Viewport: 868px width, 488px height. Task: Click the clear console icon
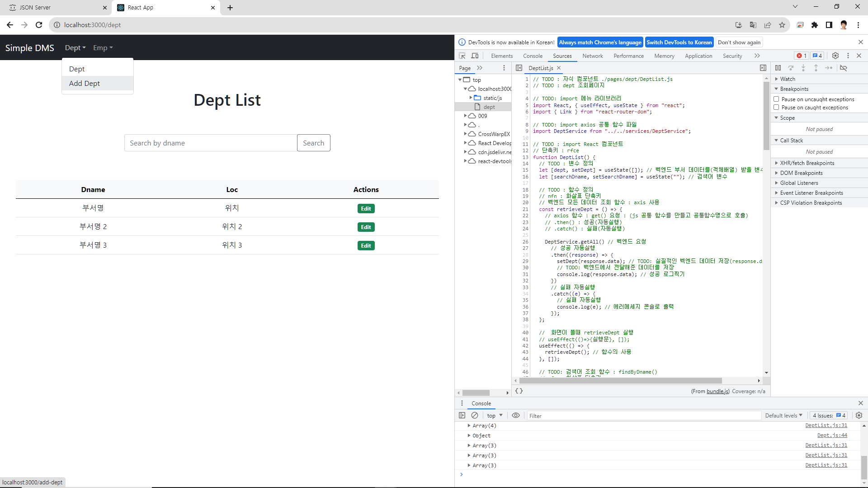(475, 415)
